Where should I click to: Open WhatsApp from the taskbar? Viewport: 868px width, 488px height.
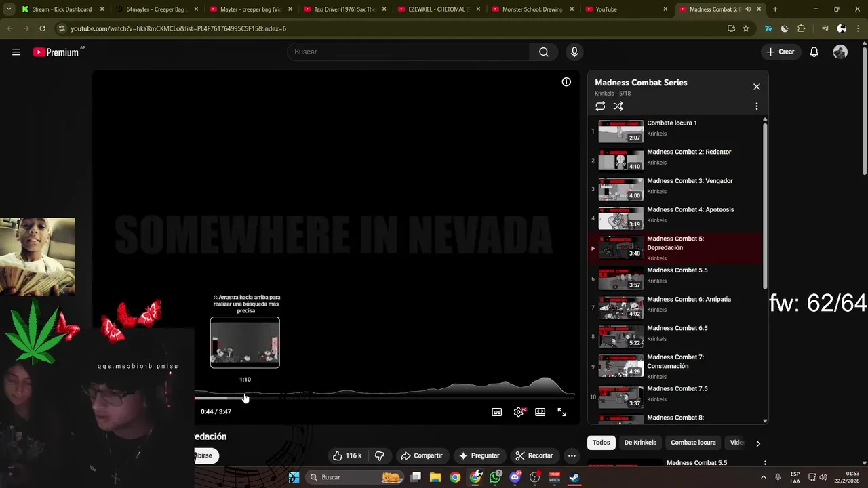(x=496, y=477)
